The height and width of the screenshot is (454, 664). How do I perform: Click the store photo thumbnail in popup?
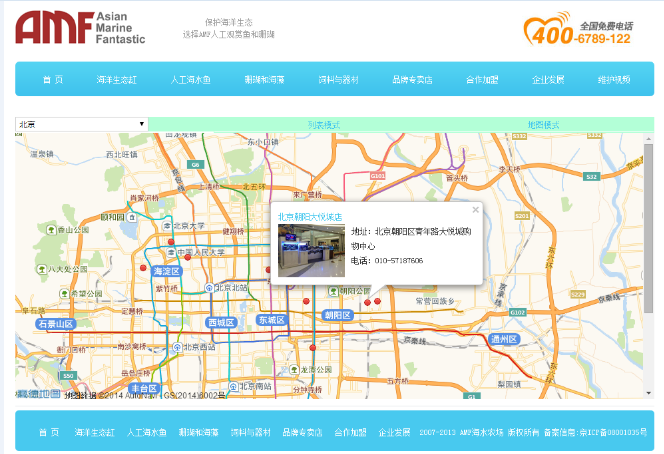[x=310, y=250]
